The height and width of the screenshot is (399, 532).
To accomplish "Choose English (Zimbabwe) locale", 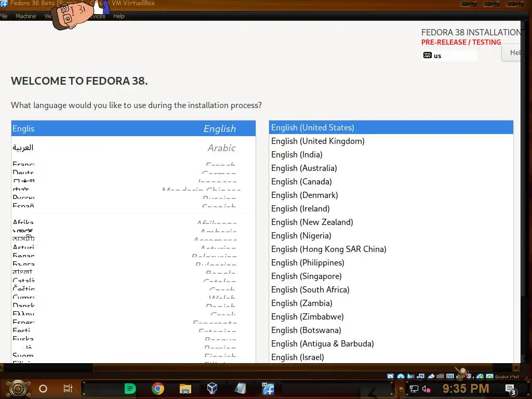I will click(391, 316).
